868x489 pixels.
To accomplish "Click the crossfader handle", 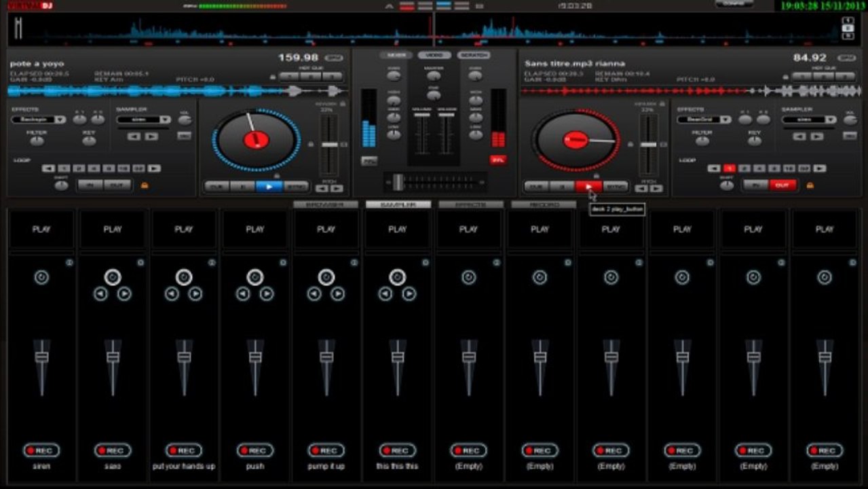I will (x=398, y=181).
